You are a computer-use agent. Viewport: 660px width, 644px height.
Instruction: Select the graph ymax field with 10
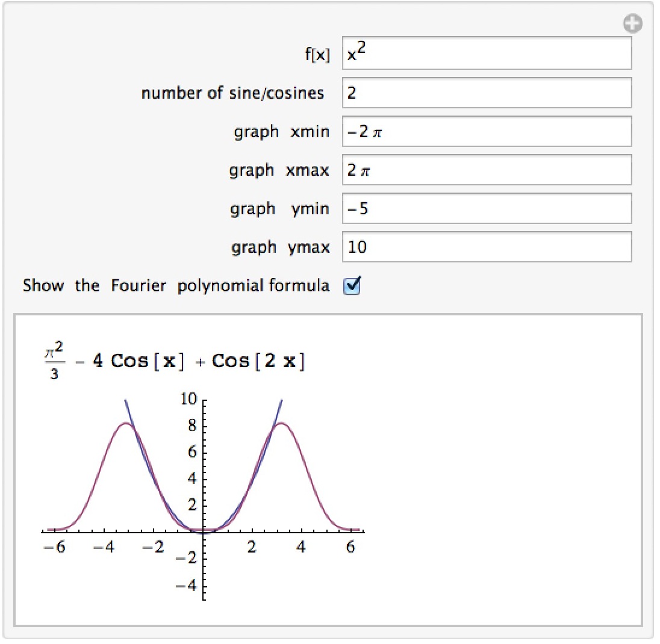point(487,247)
